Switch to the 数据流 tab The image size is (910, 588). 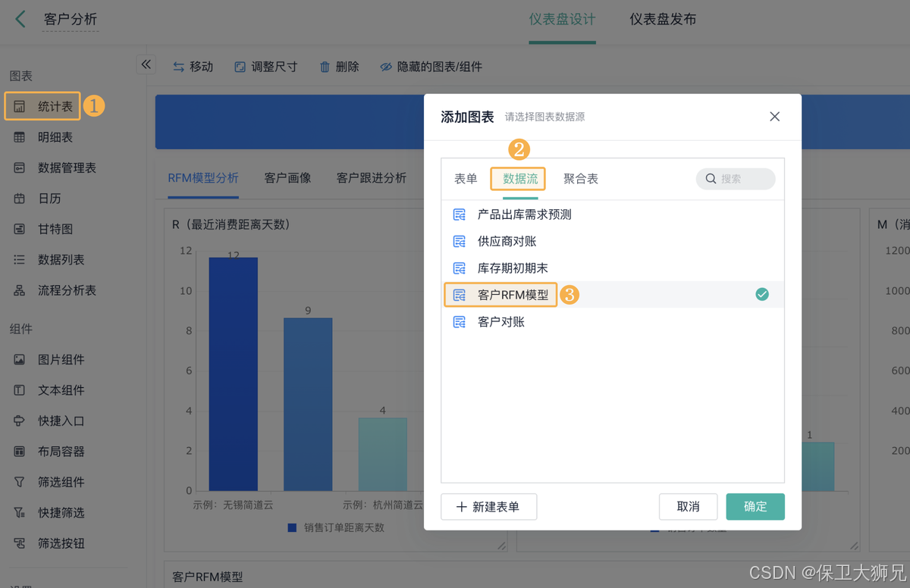(x=520, y=179)
